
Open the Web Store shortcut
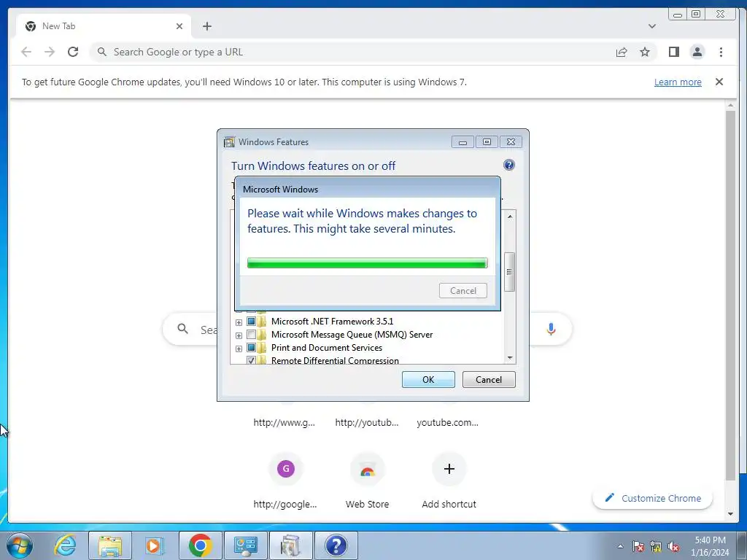(x=367, y=479)
